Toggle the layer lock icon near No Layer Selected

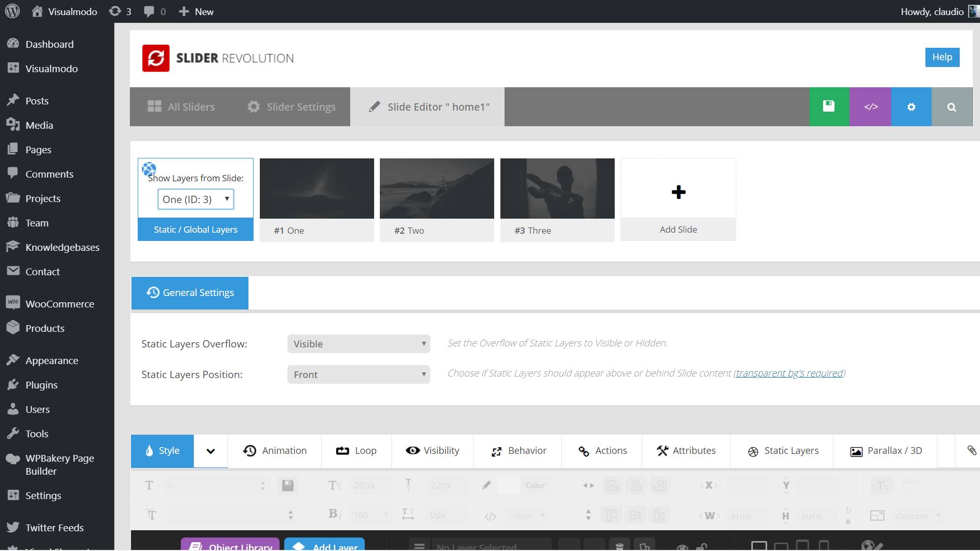tap(703, 547)
